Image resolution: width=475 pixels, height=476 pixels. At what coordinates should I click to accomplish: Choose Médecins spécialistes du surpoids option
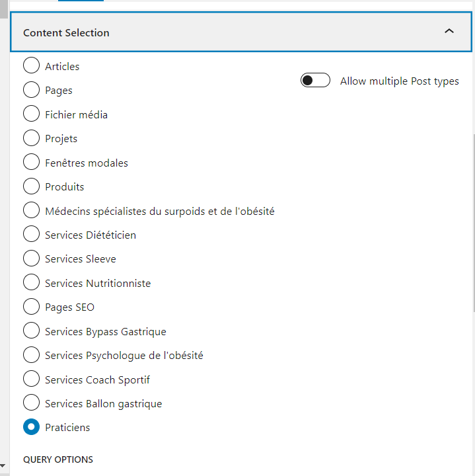click(x=31, y=211)
